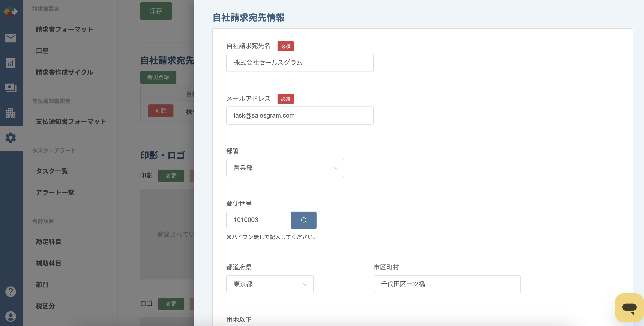644x326 pixels.
Task: Click the タスク・アラート section label
Action: click(54, 151)
